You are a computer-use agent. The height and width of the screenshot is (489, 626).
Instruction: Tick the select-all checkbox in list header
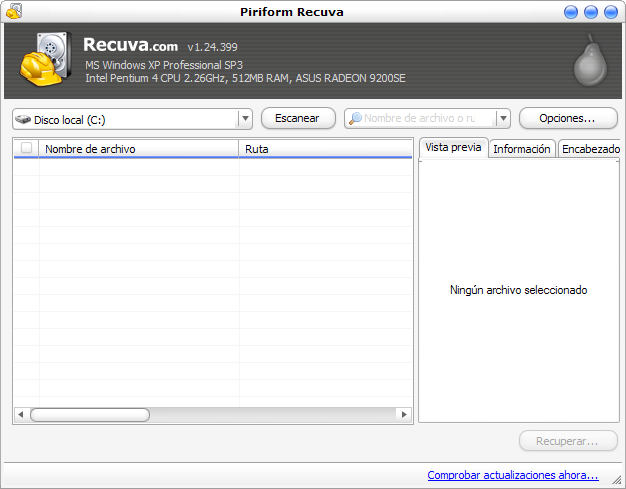click(26, 148)
